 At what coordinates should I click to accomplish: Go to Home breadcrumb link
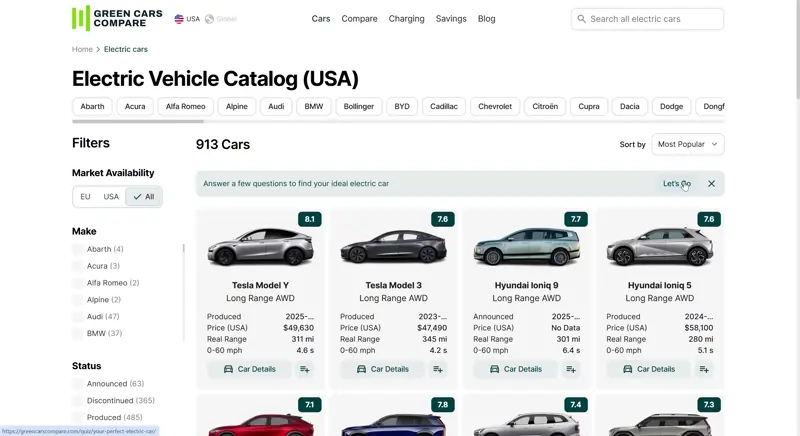tap(82, 49)
